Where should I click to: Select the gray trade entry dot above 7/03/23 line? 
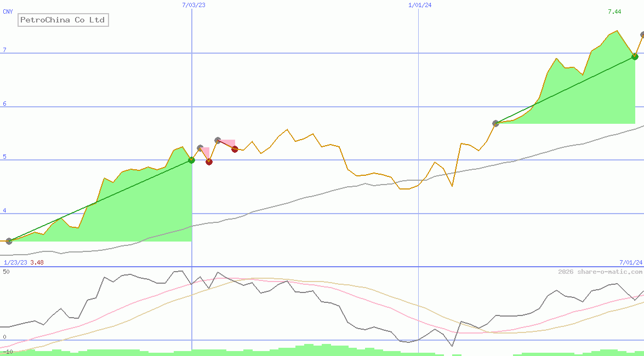200,147
